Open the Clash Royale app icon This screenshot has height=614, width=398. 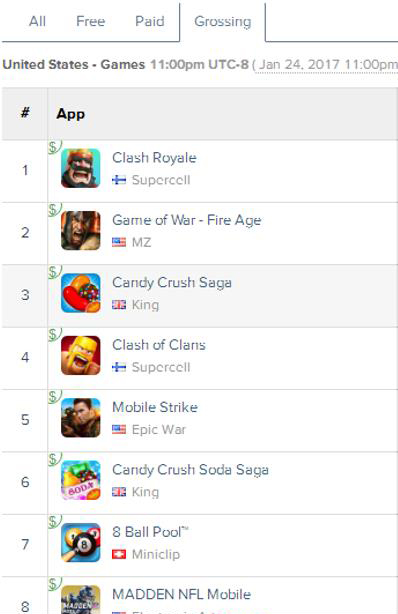coord(81,168)
